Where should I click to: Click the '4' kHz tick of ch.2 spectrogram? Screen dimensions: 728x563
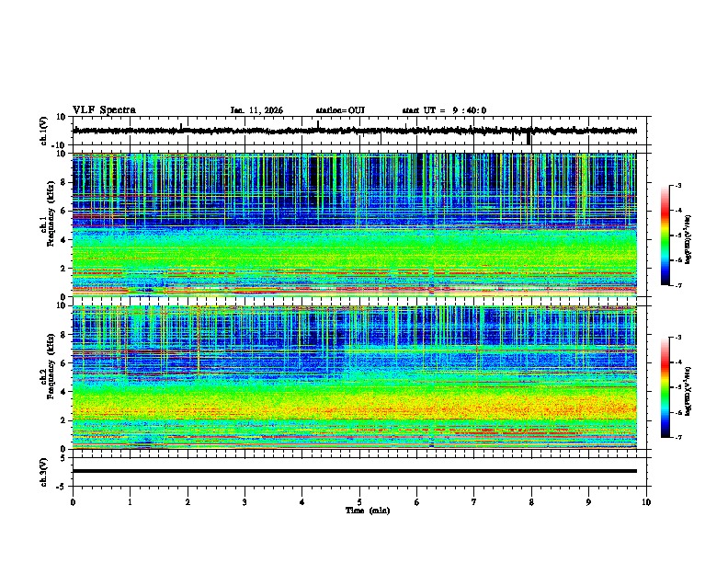pyautogui.click(x=64, y=392)
